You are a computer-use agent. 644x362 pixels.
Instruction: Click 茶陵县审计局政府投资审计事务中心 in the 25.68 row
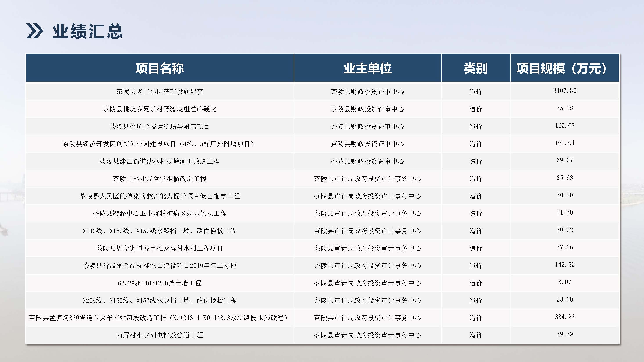(367, 179)
